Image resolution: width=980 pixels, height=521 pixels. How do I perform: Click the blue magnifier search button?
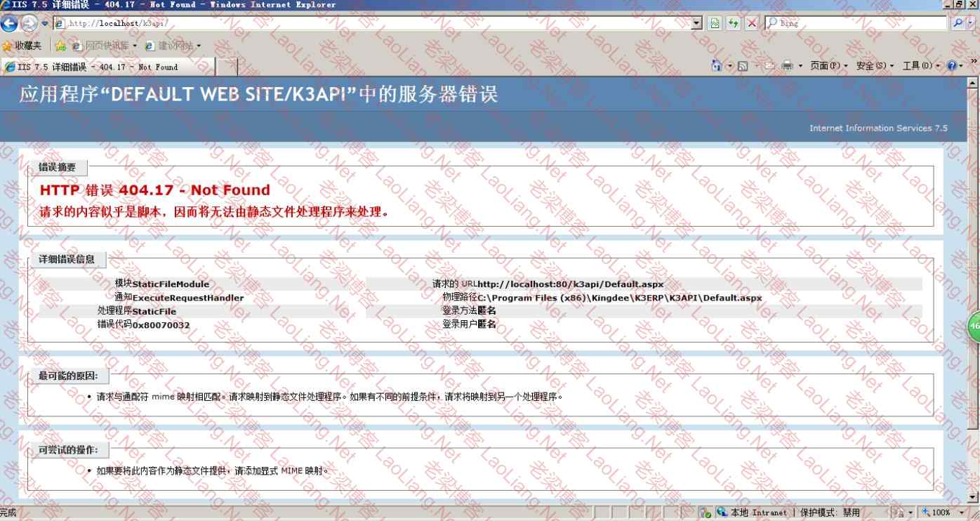pos(958,23)
